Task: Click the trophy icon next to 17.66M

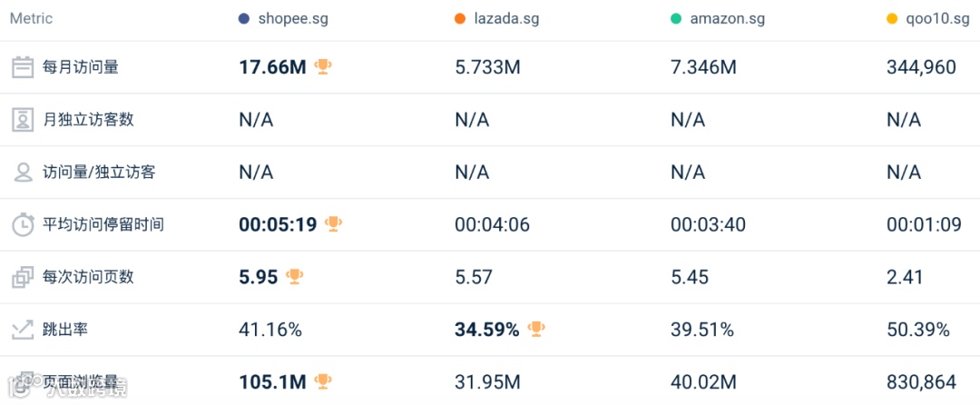Action: pos(323,66)
